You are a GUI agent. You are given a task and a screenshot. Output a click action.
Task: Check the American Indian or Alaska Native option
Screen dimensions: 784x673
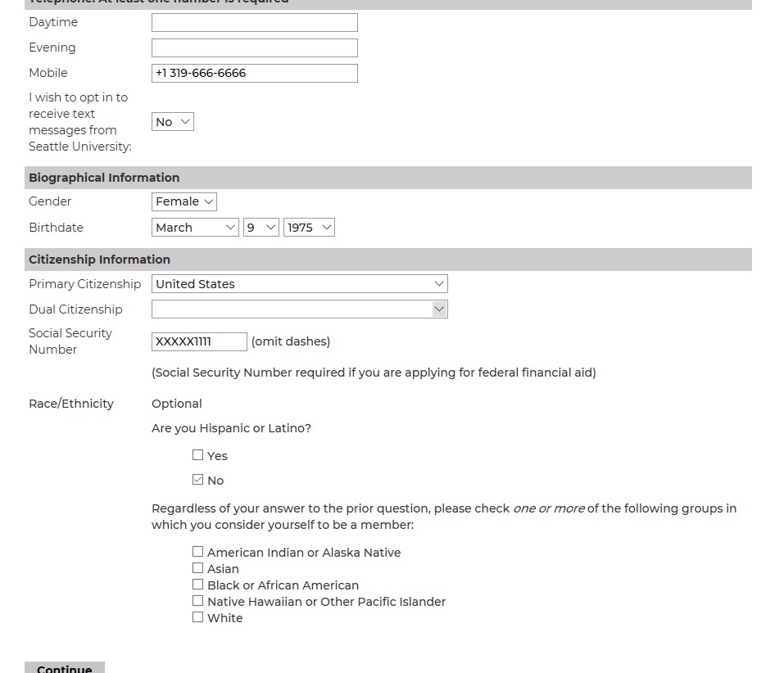tap(197, 551)
